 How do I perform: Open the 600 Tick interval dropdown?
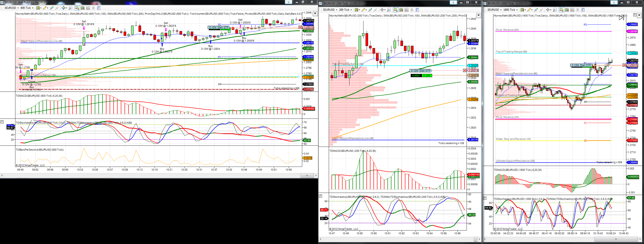pos(27,8)
